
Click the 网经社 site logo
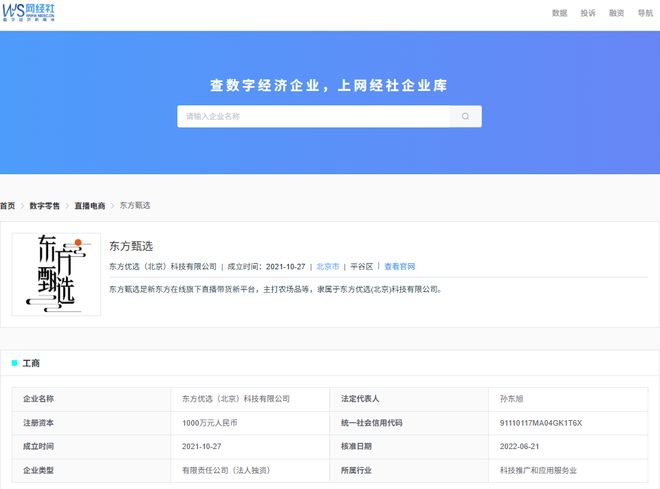pyautogui.click(x=29, y=13)
